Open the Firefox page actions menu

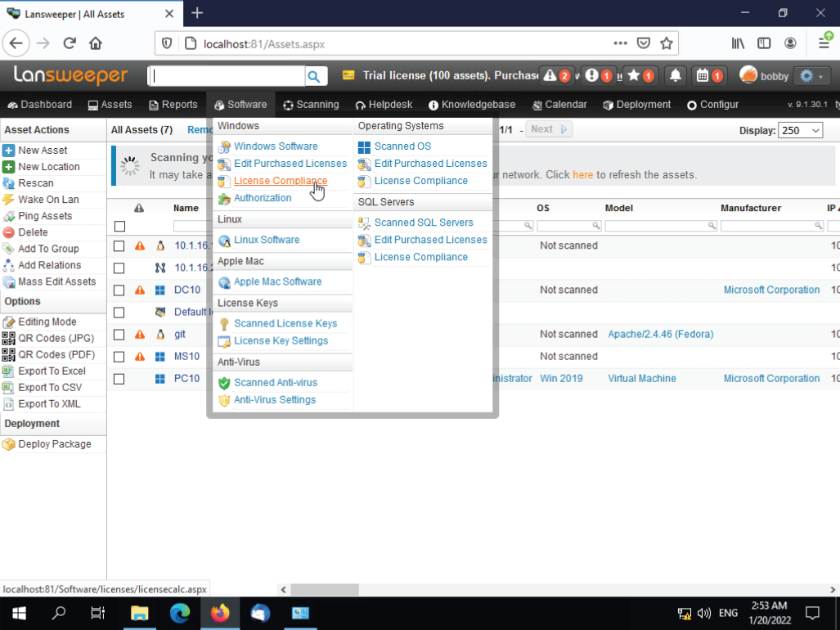pos(620,43)
